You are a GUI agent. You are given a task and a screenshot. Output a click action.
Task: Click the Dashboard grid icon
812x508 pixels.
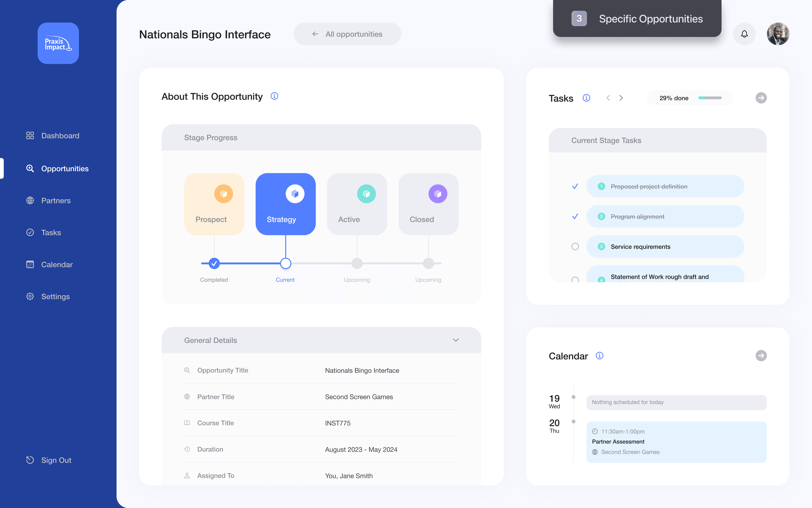pos(30,135)
